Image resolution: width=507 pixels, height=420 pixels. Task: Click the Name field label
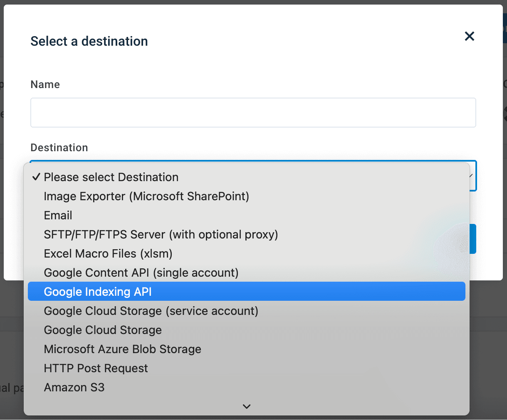[x=45, y=84]
